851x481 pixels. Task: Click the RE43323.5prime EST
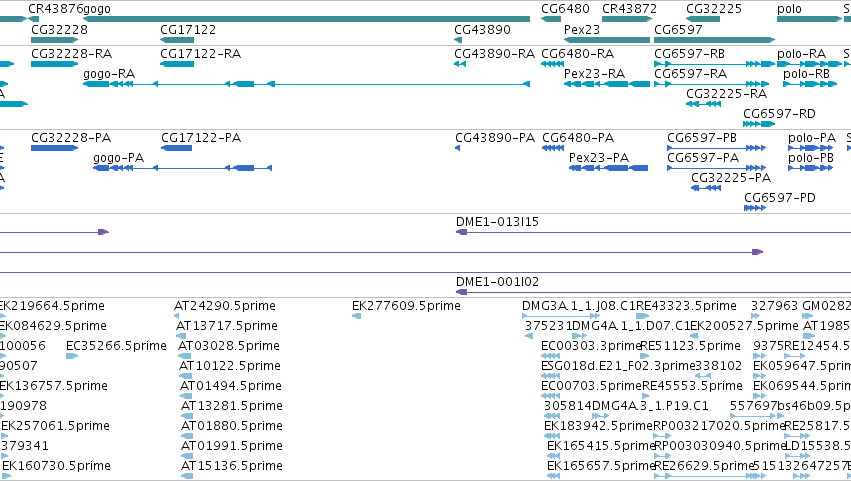pyautogui.click(x=643, y=317)
